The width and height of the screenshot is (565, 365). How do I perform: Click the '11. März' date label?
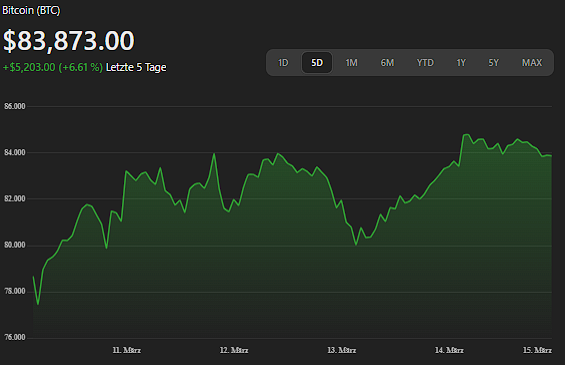click(126, 350)
